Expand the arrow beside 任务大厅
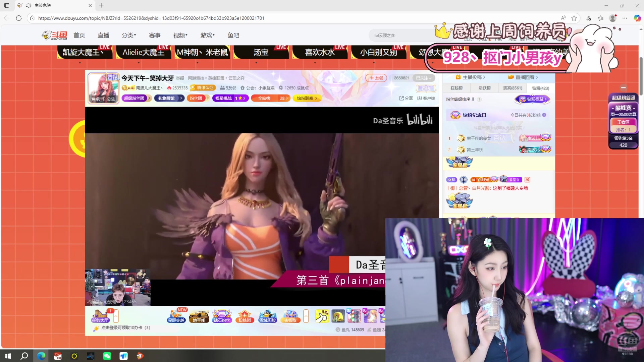Image resolution: width=644 pixels, height=362 pixels. [116, 316]
